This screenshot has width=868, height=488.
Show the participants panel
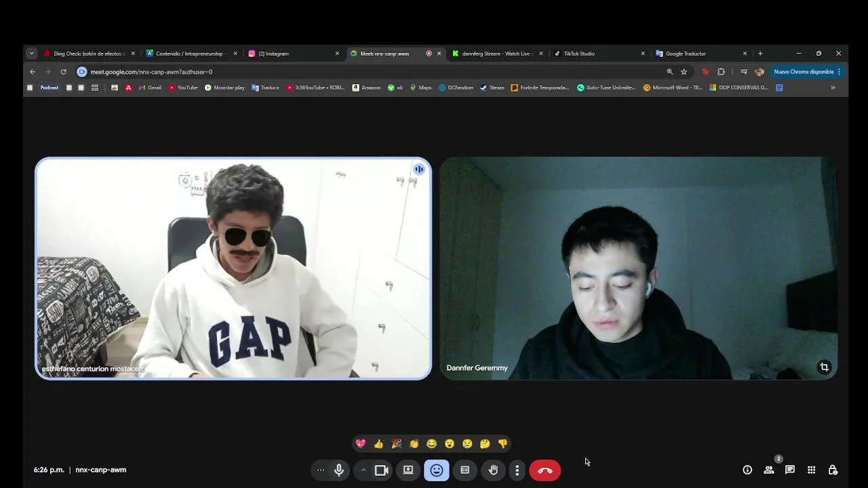point(769,470)
